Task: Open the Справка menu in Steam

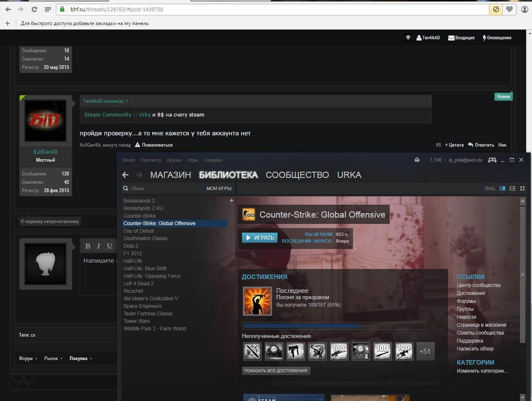Action: tap(212, 160)
